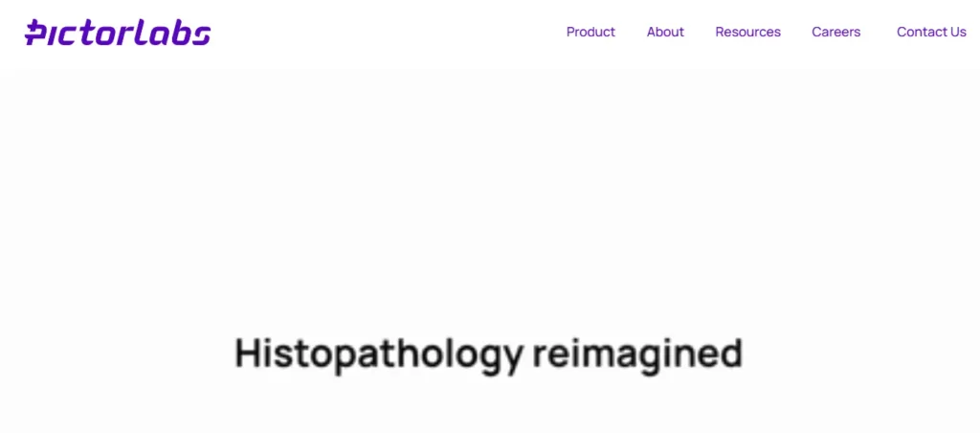The height and width of the screenshot is (433, 980).
Task: Click the stylized P in the logo
Action: (x=37, y=33)
